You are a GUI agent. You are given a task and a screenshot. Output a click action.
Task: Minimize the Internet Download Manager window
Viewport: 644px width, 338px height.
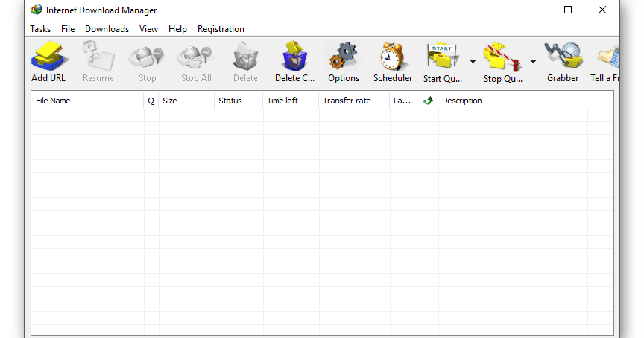point(534,10)
